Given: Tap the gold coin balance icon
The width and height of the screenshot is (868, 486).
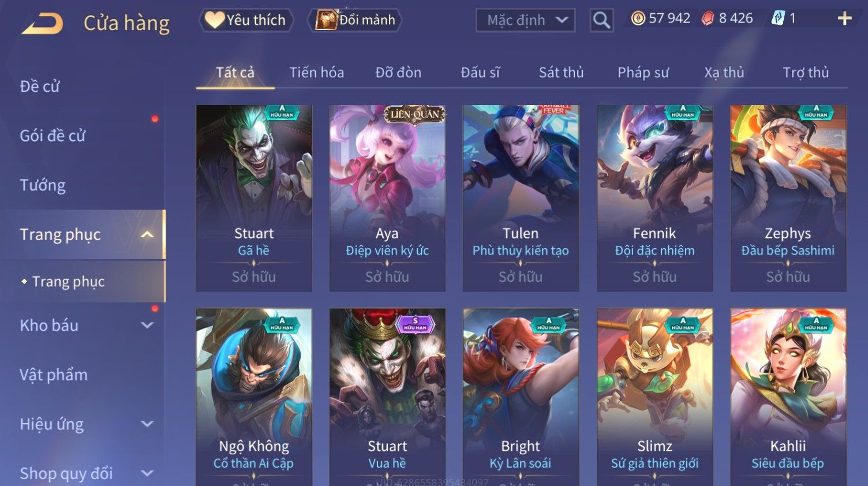Looking at the screenshot, I should (638, 18).
